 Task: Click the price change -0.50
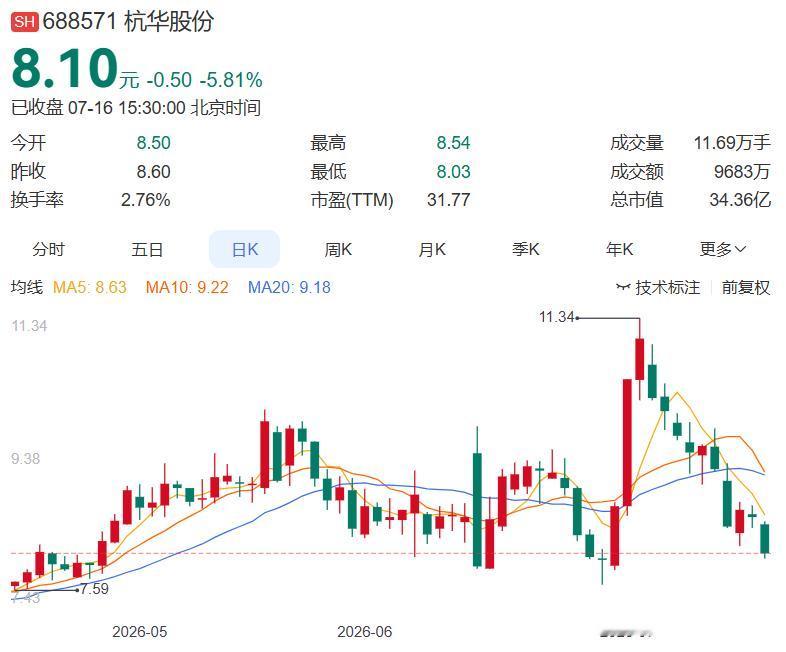coord(169,80)
